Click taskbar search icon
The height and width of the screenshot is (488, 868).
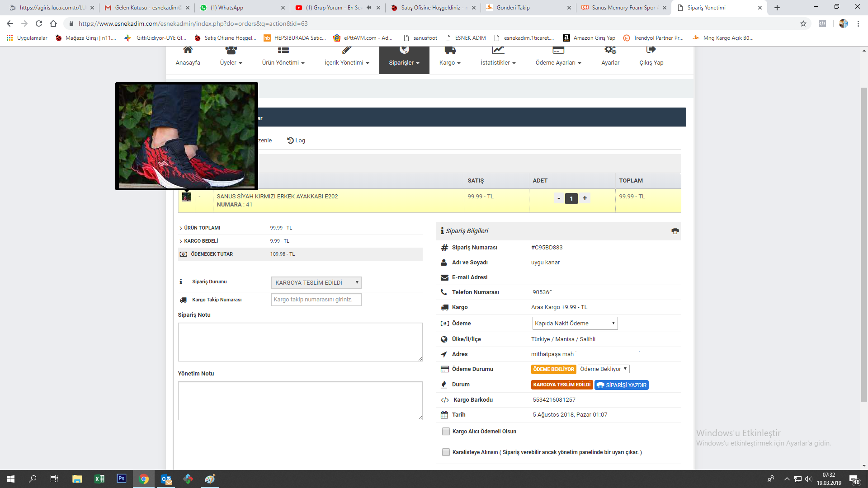click(x=33, y=479)
